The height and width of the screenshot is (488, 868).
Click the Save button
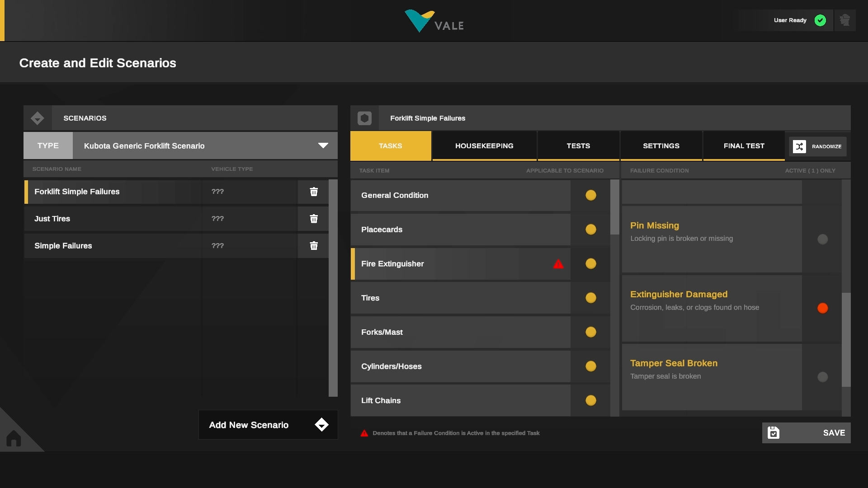click(x=806, y=433)
